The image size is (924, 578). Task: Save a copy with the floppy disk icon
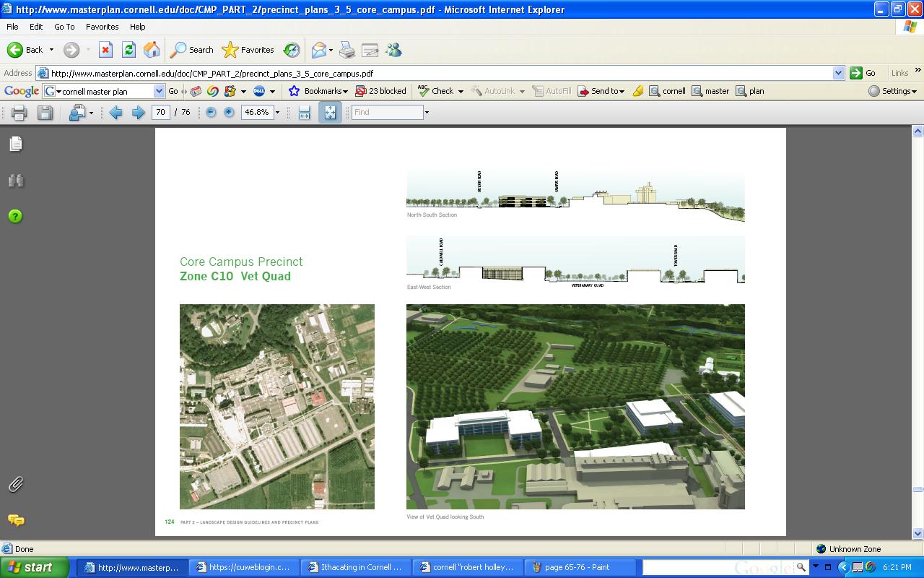45,113
